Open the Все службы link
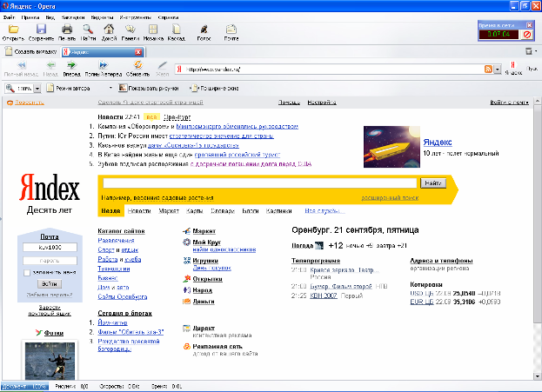This screenshot has height=392, width=542. click(325, 210)
